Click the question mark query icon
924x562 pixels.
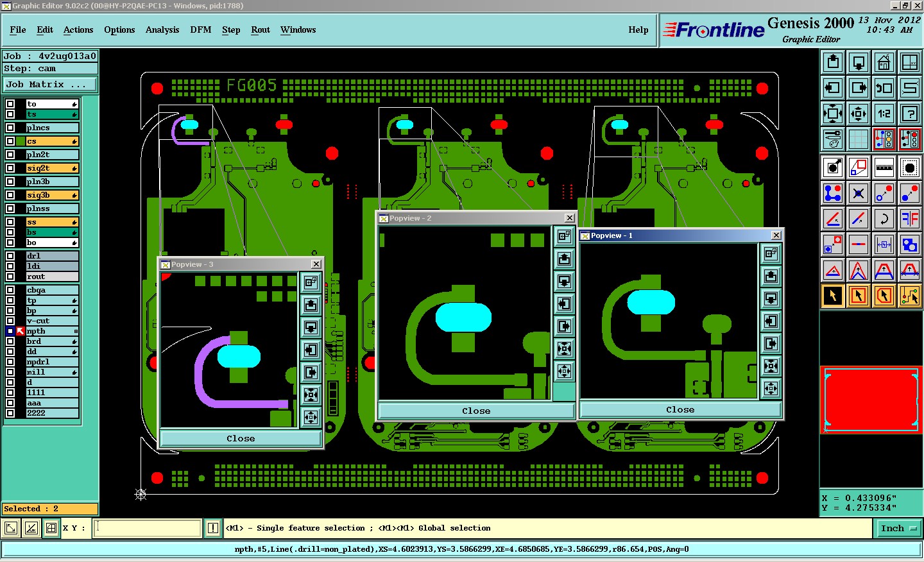point(910,114)
